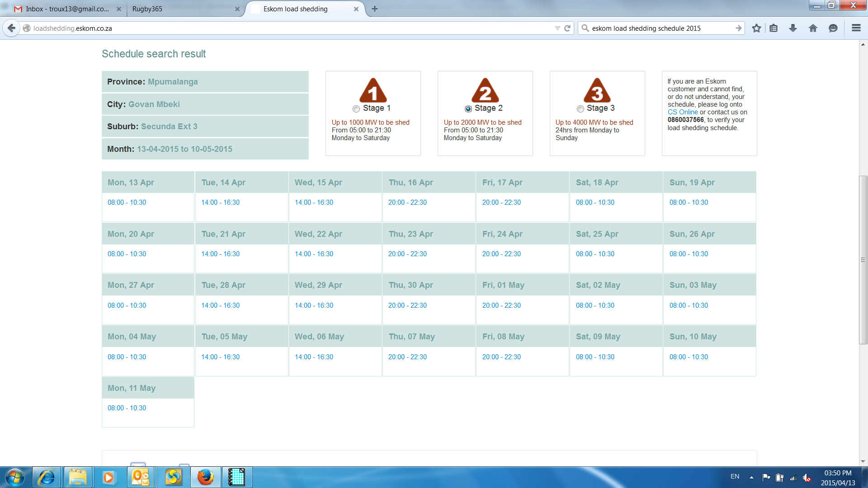Select the Stage 3 radio button
The image size is (868, 488).
click(580, 108)
